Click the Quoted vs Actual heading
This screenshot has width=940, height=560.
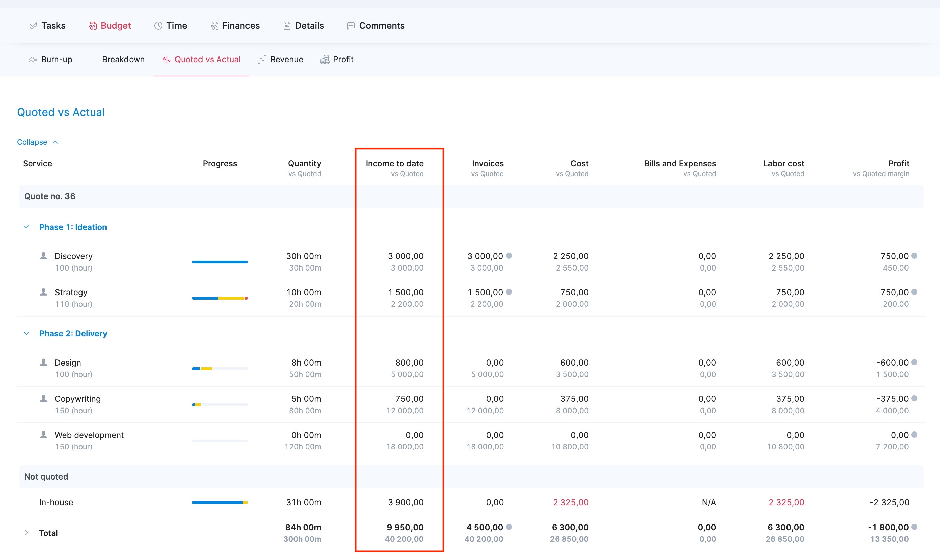61,113
